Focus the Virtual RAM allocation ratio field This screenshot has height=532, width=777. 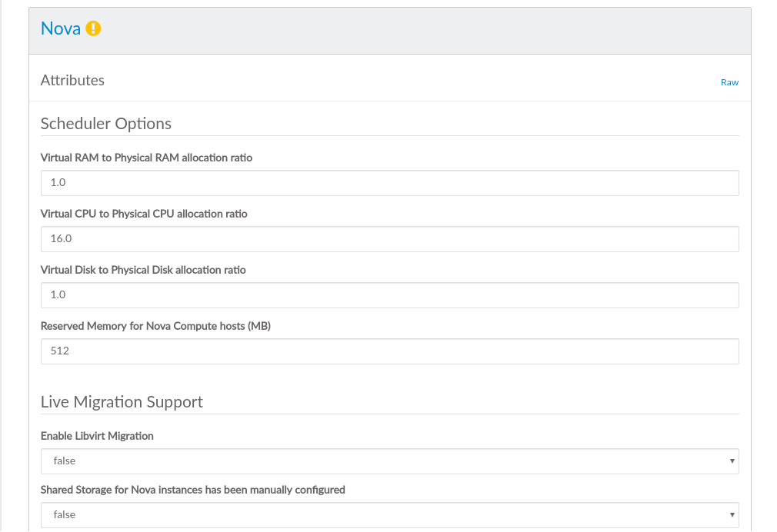389,183
